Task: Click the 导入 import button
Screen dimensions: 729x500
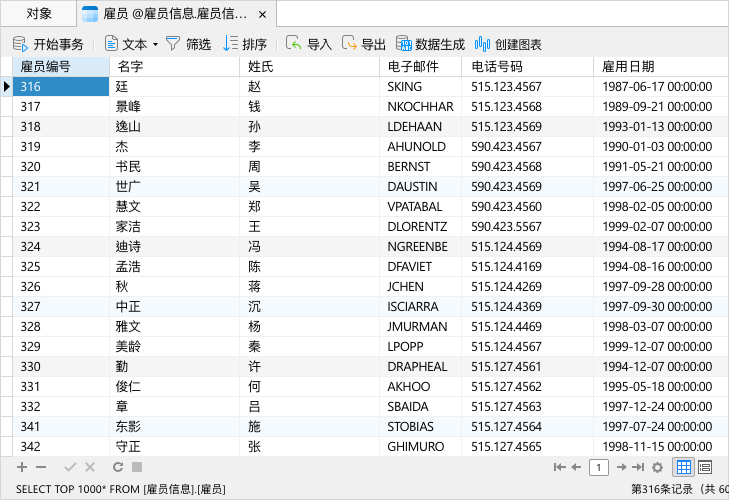Action: click(308, 44)
